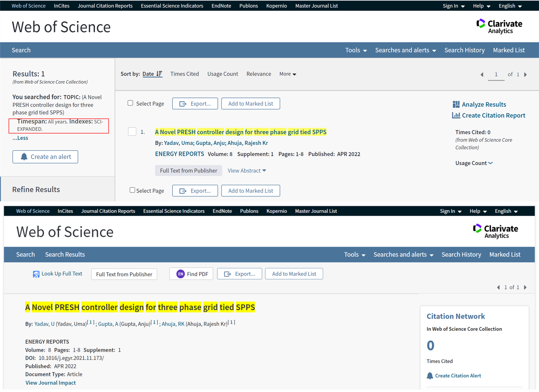Viewport: 539px width, 392px height.
Task: Open author link Yadav, Uma
Action: (178, 143)
